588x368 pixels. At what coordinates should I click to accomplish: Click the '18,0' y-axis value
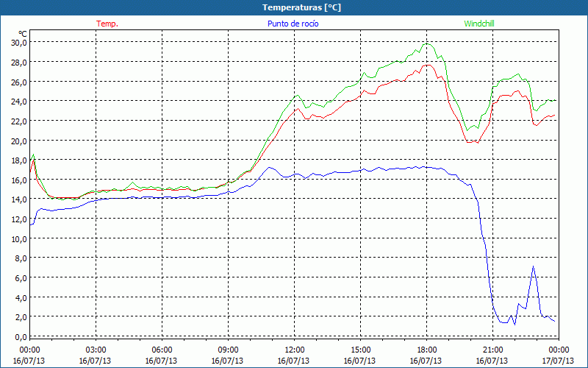pos(19,160)
